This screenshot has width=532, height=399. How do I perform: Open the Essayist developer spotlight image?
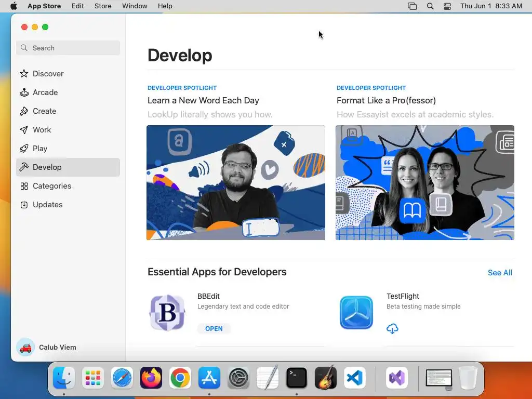click(425, 182)
